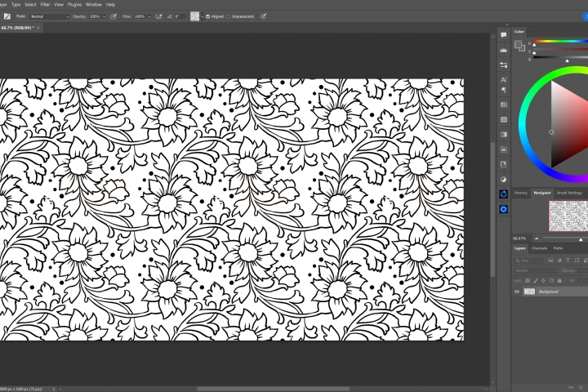Open the Opacity dropdown arrow in options bar

[104, 16]
